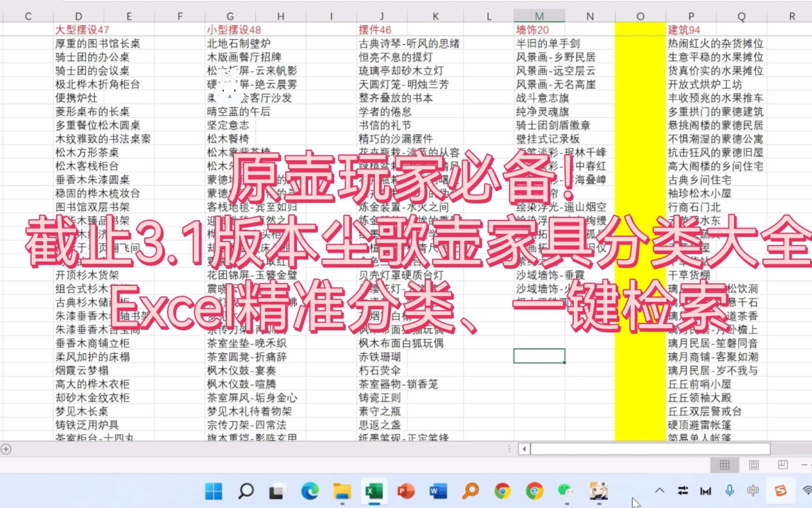This screenshot has width=812, height=508.
Task: Add a new worksheet with plus button
Action: point(6,449)
